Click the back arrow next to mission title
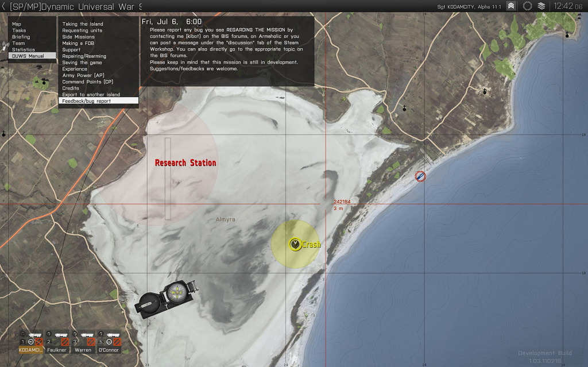 [4, 6]
